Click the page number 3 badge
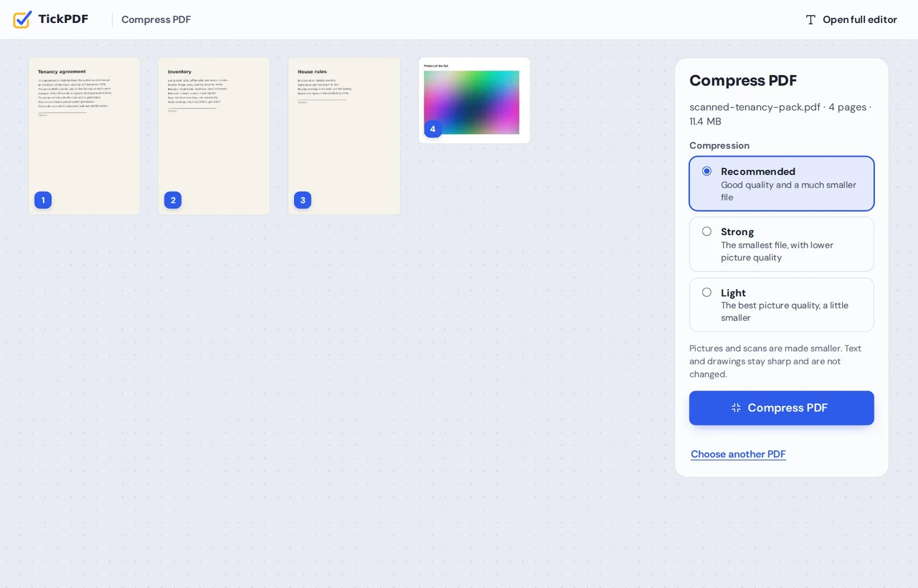Screen dimensions: 918x588 click(x=302, y=200)
